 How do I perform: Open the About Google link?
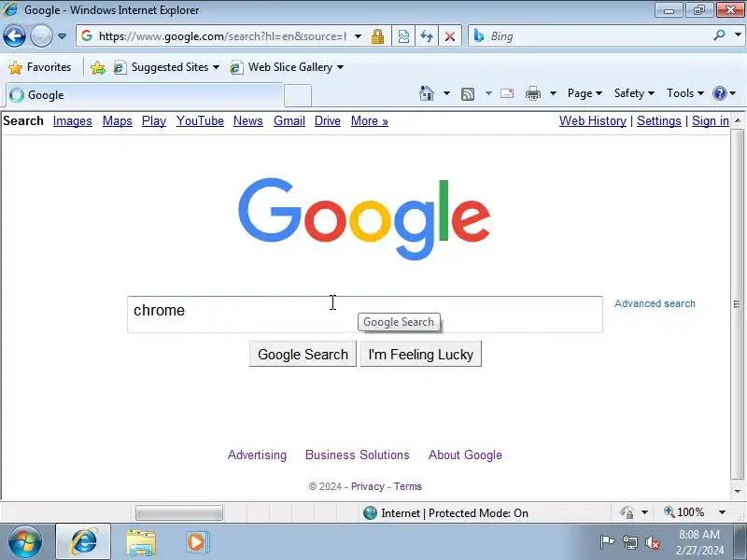click(x=465, y=455)
